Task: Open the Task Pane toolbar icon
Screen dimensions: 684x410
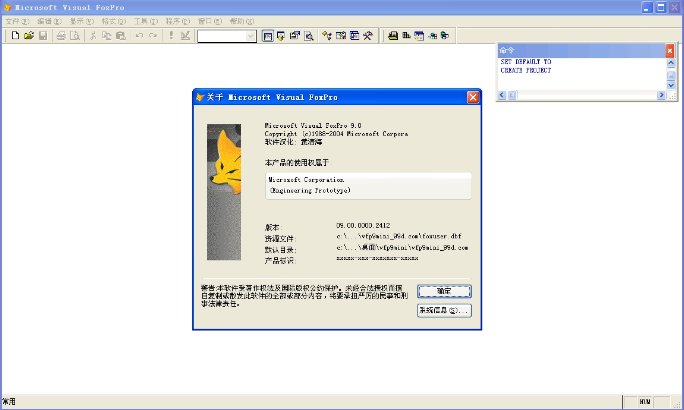Action: point(355,36)
